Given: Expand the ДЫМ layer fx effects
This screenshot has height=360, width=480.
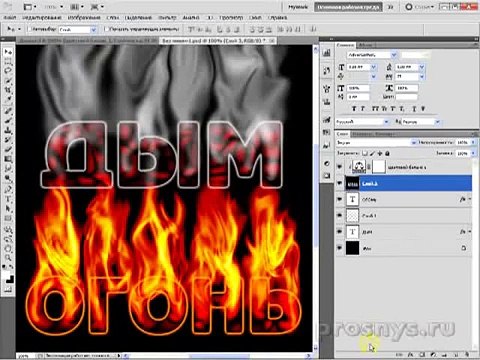Looking at the screenshot, I should tap(469, 232).
